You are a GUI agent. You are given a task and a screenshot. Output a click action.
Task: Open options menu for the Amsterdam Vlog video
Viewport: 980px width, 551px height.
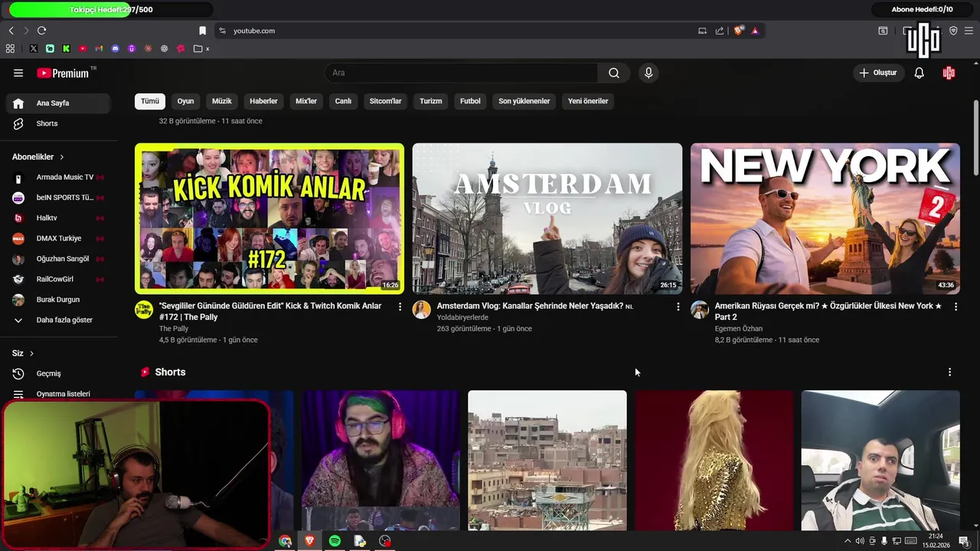[678, 306]
